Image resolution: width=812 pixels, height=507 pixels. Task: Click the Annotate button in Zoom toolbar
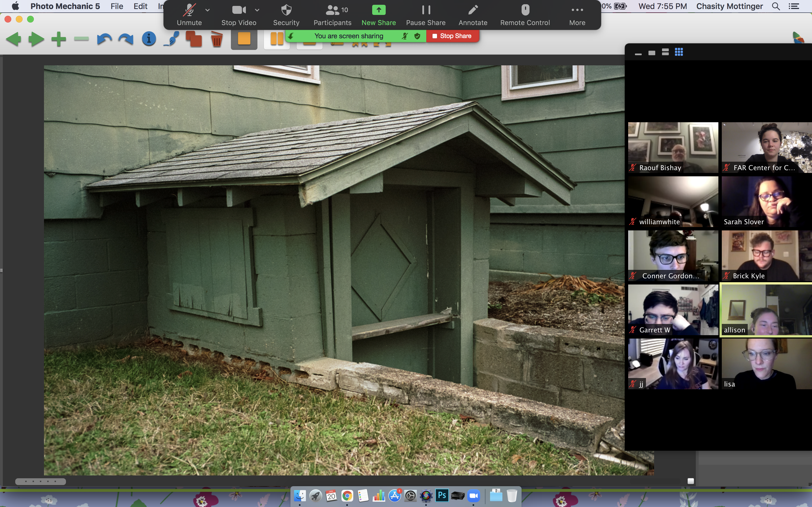click(x=472, y=15)
